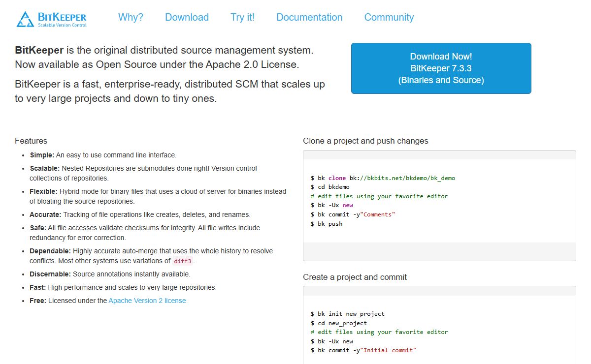Screen dimensions: 591x364
Task: Click the '$ bk push' line
Action: click(327, 224)
